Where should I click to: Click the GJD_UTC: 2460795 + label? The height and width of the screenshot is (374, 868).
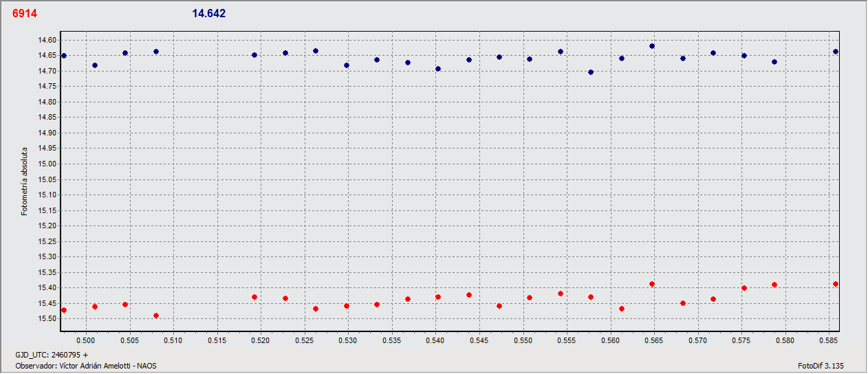pos(52,355)
